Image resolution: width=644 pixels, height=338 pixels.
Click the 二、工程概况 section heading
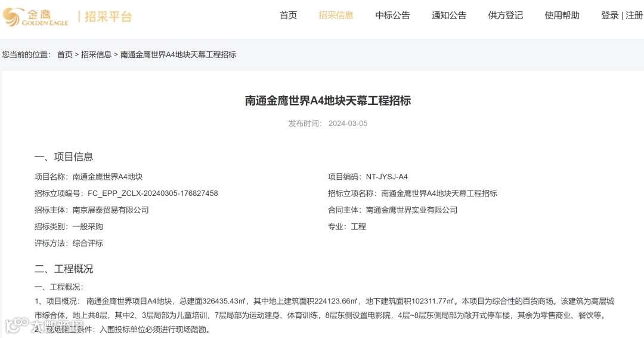coord(64,269)
